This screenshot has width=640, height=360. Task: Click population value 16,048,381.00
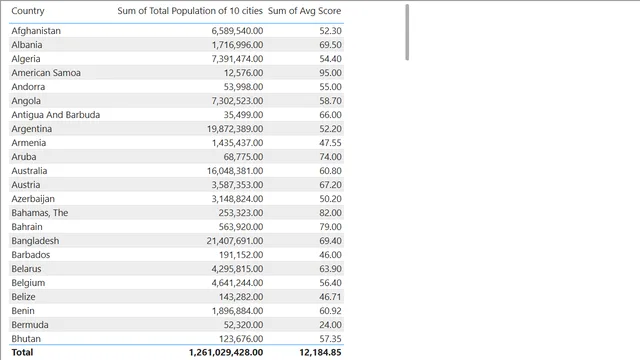pos(235,171)
